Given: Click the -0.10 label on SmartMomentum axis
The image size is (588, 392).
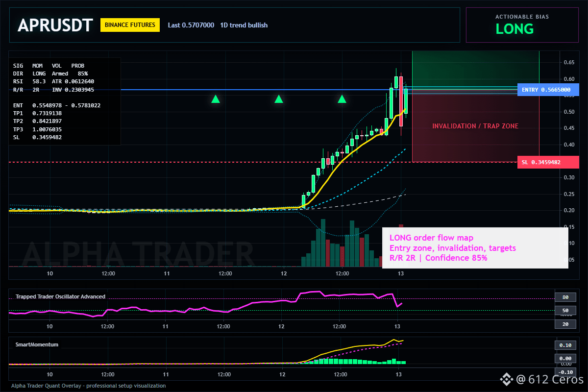Looking at the screenshot, I should (565, 372).
